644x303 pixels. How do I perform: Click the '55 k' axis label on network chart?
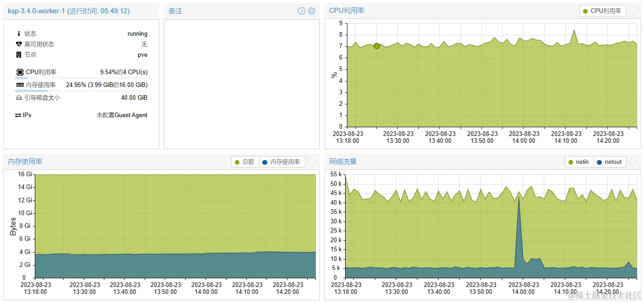click(x=336, y=174)
